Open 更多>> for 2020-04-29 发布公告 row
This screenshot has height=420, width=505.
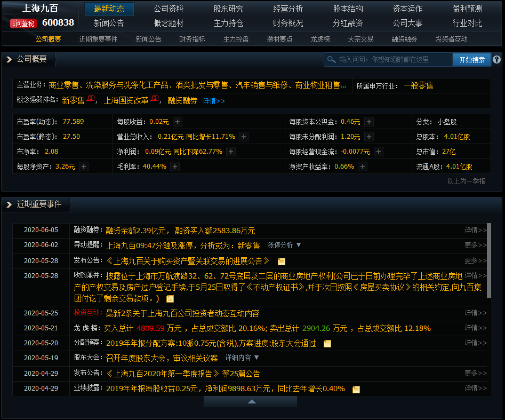[x=475, y=374]
